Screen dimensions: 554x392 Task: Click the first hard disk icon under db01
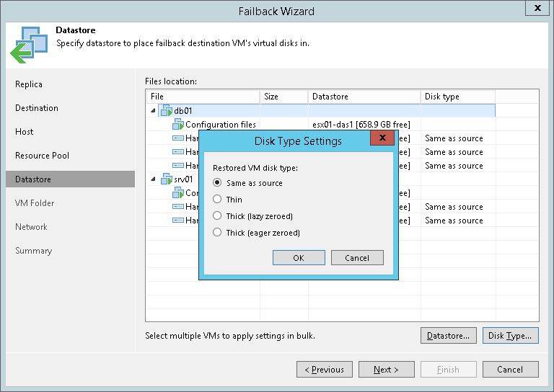pyautogui.click(x=178, y=138)
